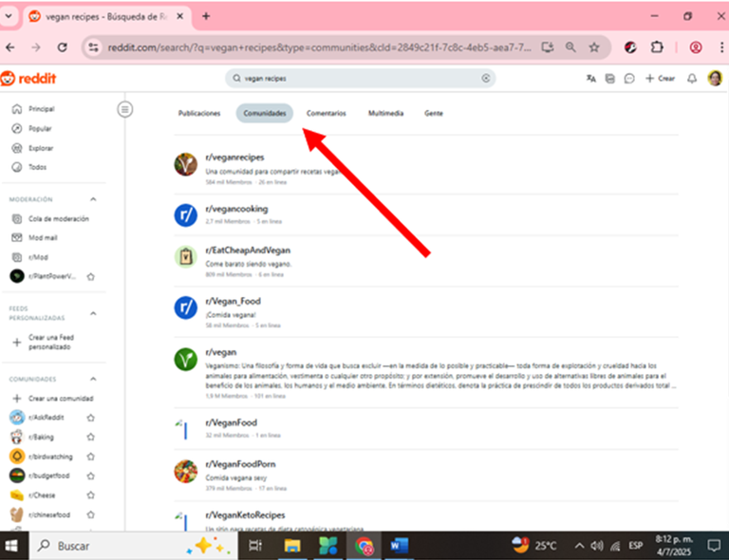Image resolution: width=729 pixels, height=560 pixels.
Task: Open r/VeganFood community link
Action: [231, 422]
